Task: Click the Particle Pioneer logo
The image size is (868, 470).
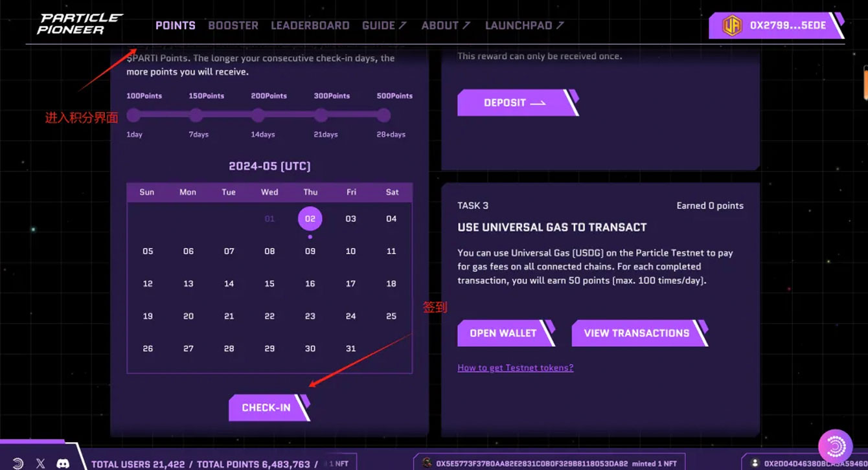Action: pyautogui.click(x=80, y=24)
